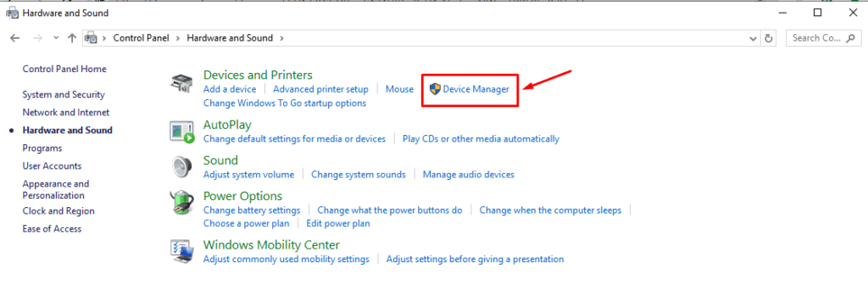
Task: Click the Sound speaker icon
Action: coord(181,167)
